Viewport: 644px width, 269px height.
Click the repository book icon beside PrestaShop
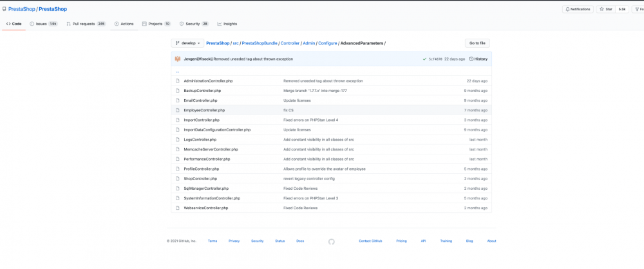pyautogui.click(x=5, y=9)
